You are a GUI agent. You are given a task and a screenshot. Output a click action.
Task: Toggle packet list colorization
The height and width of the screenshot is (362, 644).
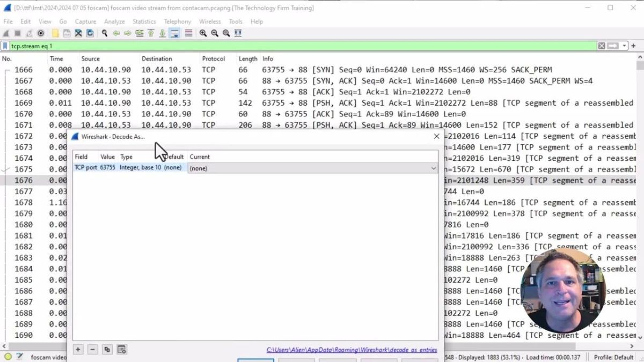(x=188, y=33)
